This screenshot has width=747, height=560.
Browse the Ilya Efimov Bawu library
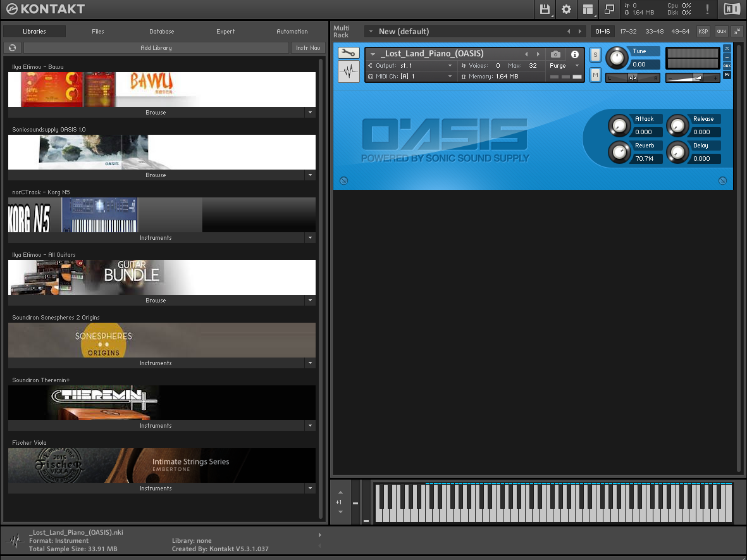point(156,113)
